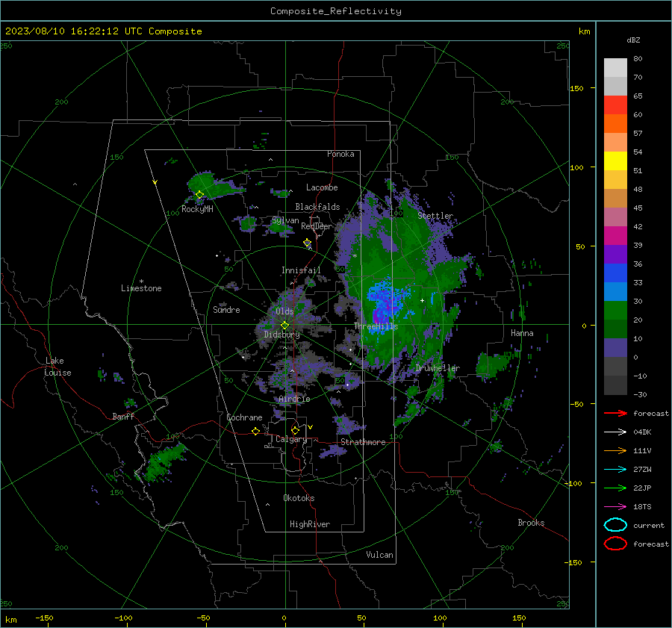Click the Stettler city label
The height and width of the screenshot is (628, 672).
[435, 216]
